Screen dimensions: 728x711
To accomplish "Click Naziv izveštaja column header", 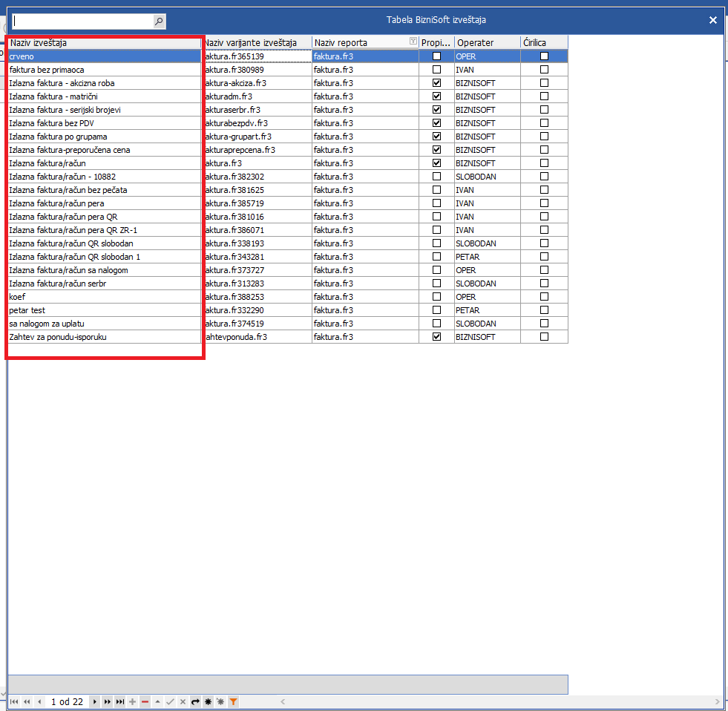I will click(x=104, y=42).
